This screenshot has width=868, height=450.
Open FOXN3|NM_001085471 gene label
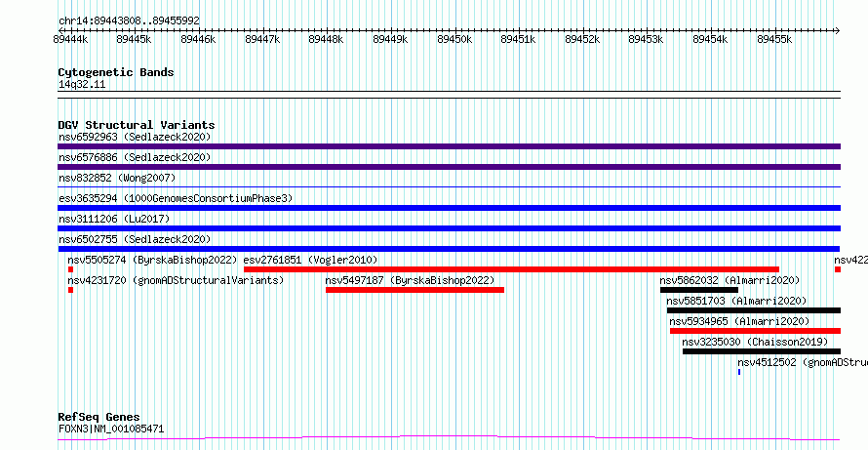pos(111,429)
